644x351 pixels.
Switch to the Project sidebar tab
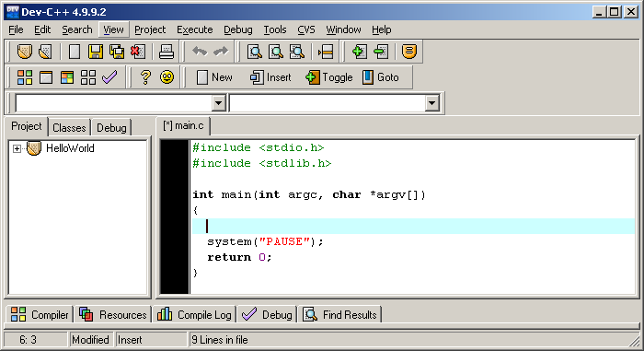tap(27, 126)
